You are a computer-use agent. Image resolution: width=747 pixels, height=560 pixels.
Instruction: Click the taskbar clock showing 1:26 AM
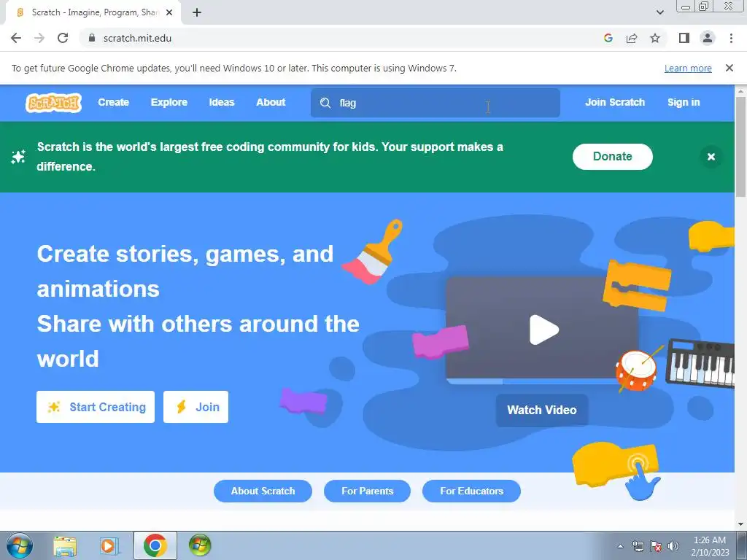(x=710, y=546)
